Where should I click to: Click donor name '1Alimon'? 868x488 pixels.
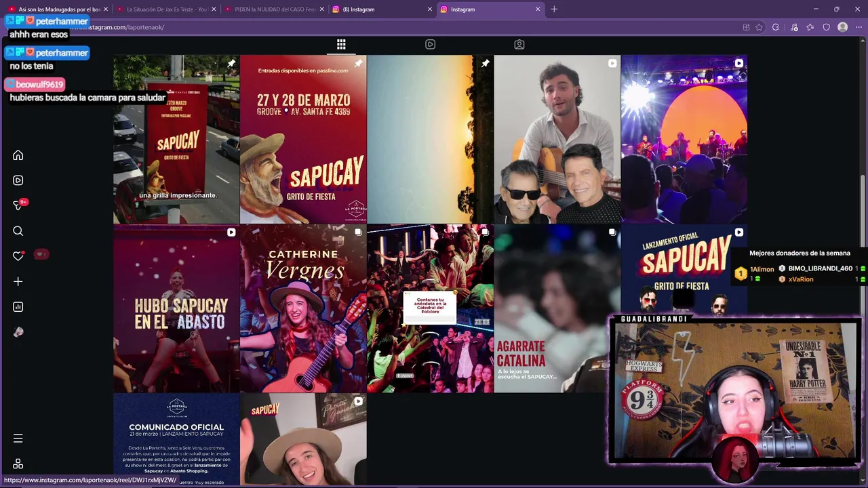[762, 269]
